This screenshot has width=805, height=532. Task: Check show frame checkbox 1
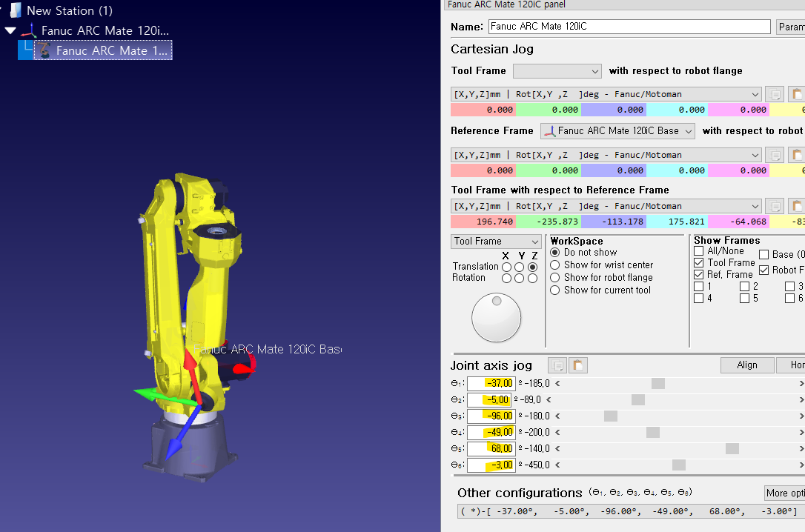point(699,286)
